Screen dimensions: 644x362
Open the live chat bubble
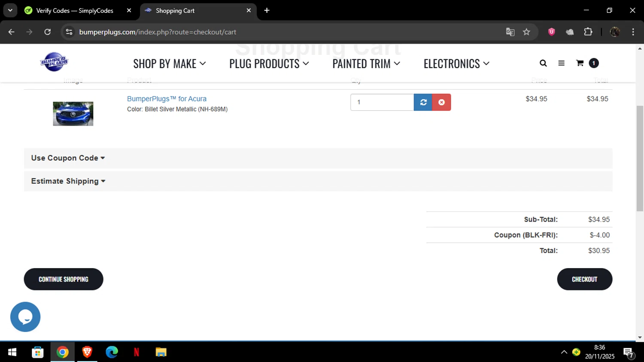tap(25, 317)
